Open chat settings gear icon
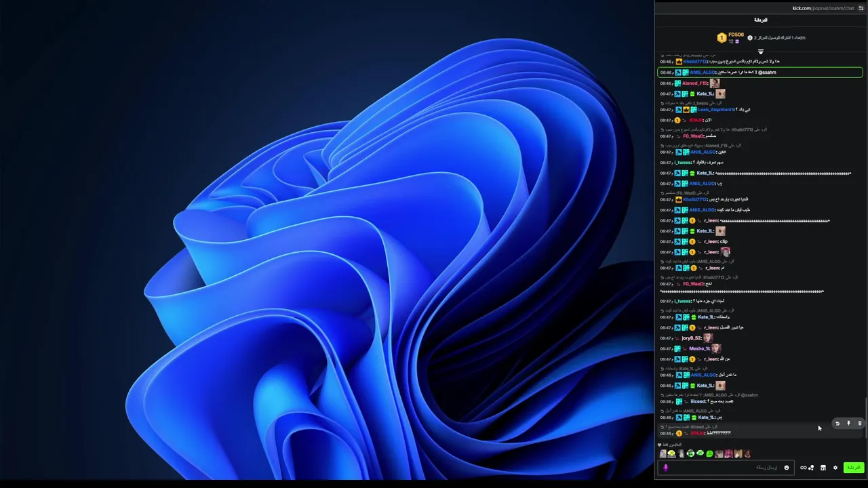The width and height of the screenshot is (868, 488). (835, 468)
